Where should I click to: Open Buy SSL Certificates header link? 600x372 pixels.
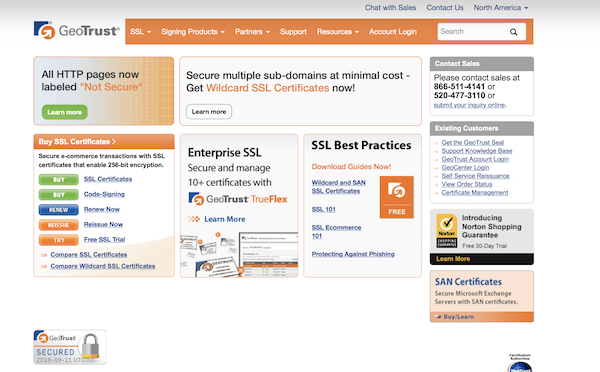pos(77,142)
